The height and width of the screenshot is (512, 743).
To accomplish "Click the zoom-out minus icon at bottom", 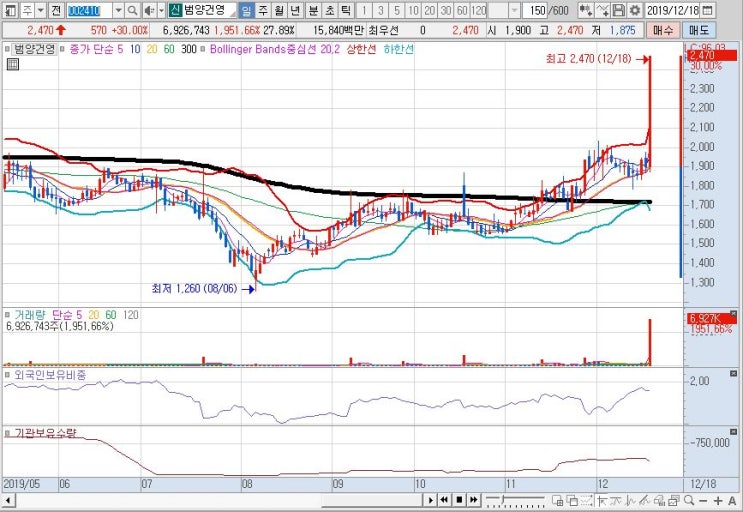I will point(703,500).
